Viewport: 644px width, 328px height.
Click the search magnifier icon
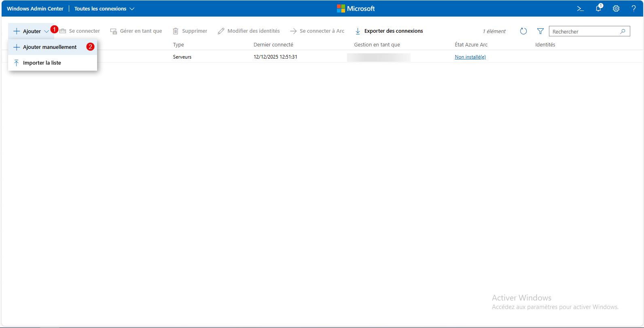click(x=623, y=31)
